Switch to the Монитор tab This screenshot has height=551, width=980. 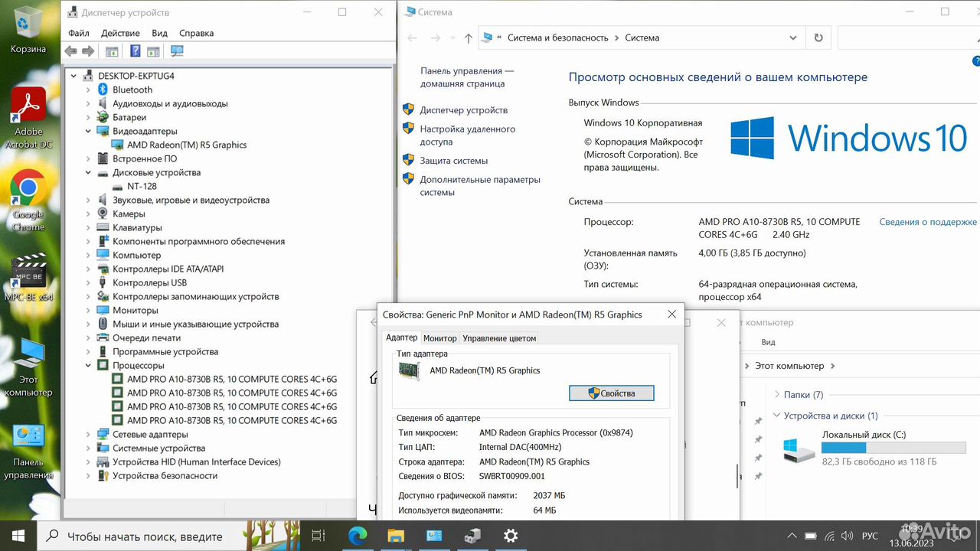pyautogui.click(x=439, y=338)
